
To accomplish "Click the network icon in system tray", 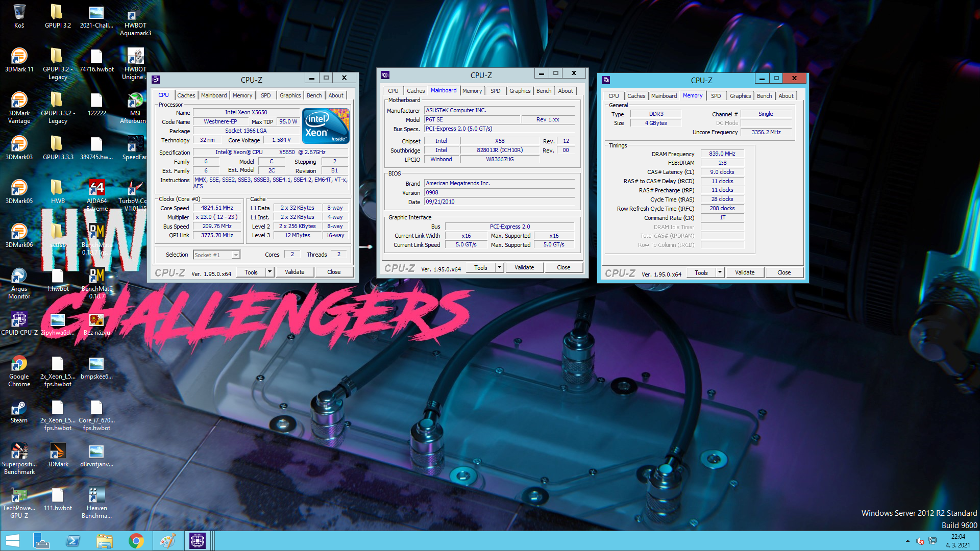I will pyautogui.click(x=933, y=541).
